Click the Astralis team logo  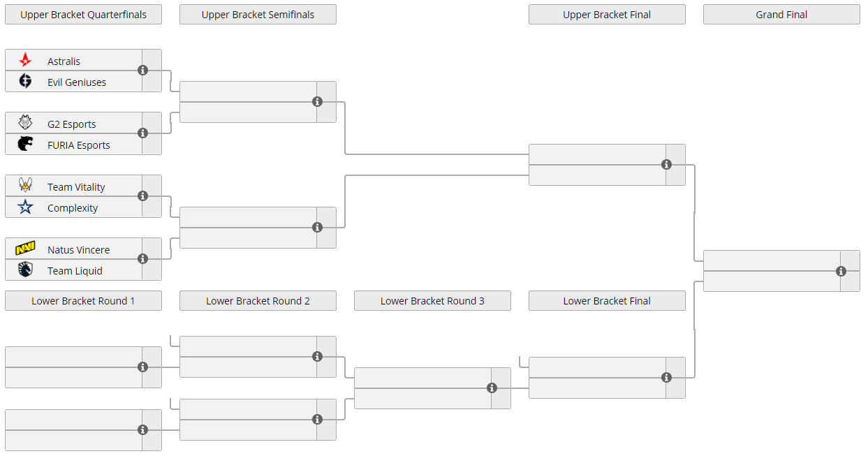pos(26,61)
